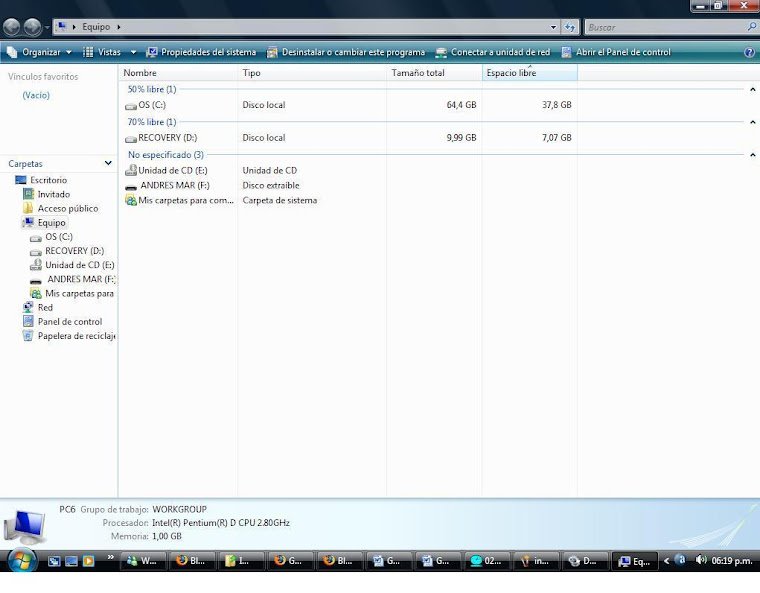
Task: Click the Equipo breadcrumb in address bar
Action: 95,27
